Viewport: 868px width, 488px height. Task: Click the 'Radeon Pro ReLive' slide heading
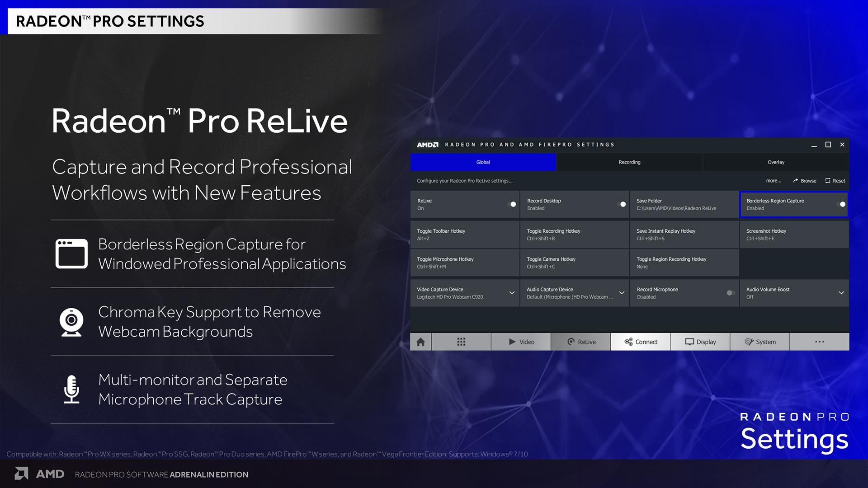[x=199, y=121]
